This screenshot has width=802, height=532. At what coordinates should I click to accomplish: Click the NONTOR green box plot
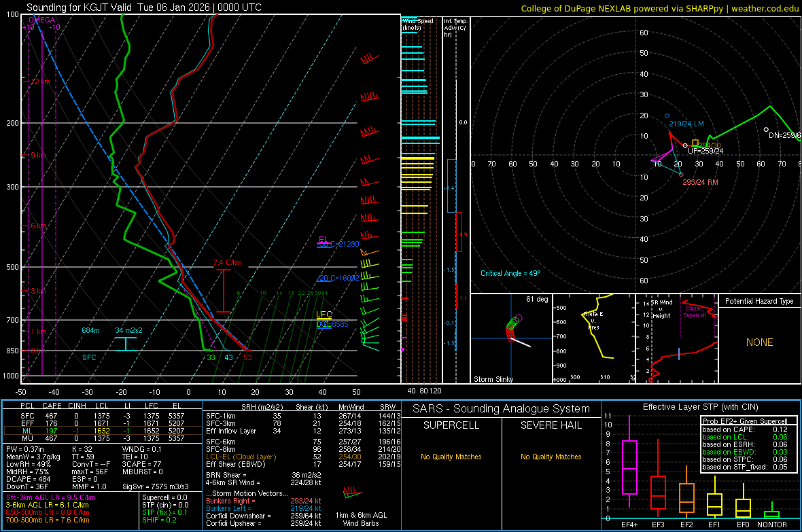click(x=771, y=514)
